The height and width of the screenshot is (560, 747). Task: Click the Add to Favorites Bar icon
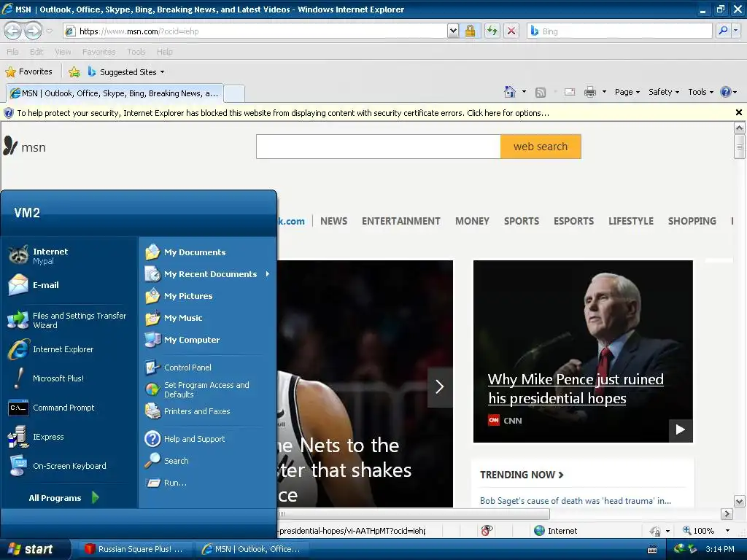click(74, 72)
